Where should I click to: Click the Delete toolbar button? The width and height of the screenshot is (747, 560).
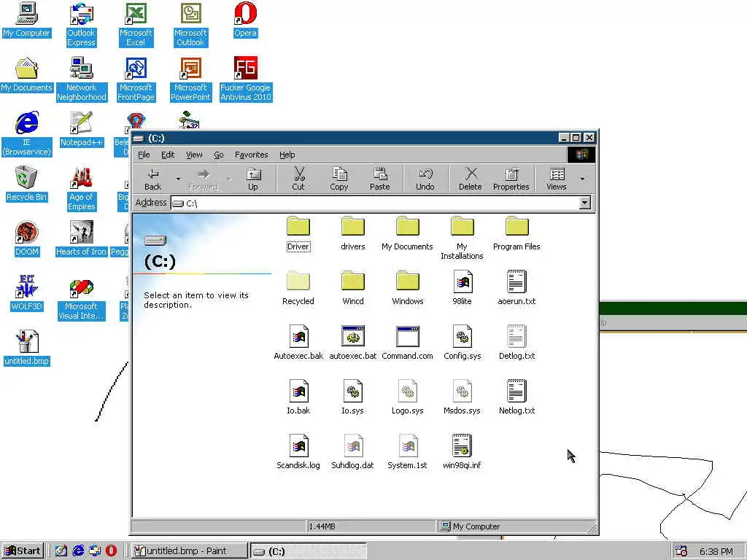point(471,179)
